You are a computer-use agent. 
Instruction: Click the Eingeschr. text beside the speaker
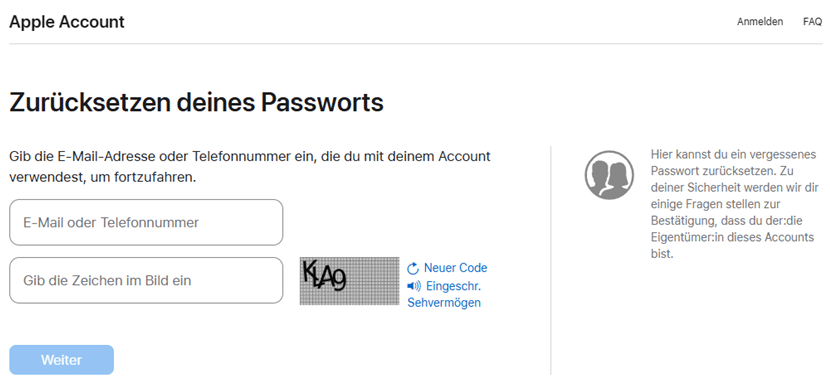coord(453,286)
